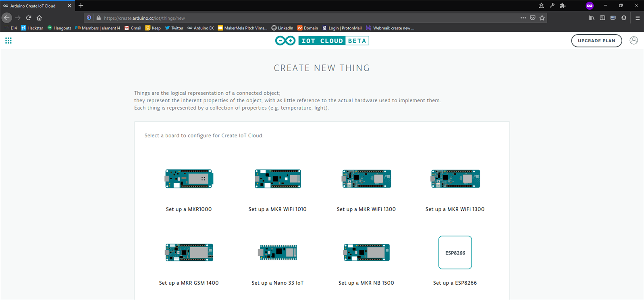Open the Arduino EK bookmark

click(x=201, y=28)
